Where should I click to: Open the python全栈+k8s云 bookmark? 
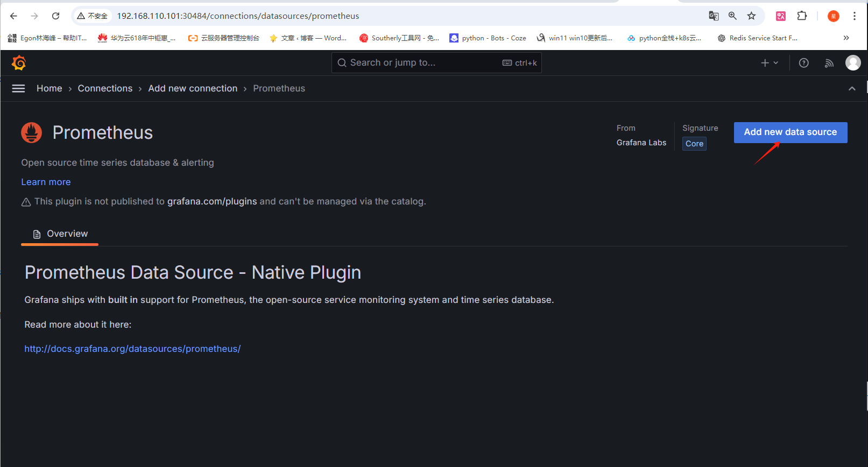[664, 38]
